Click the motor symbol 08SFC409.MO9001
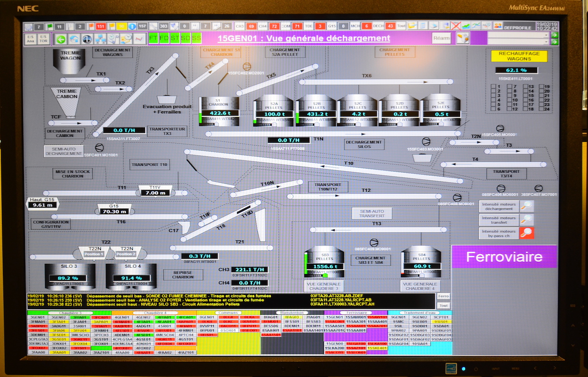The height and width of the screenshot is (377, 588). (374, 242)
